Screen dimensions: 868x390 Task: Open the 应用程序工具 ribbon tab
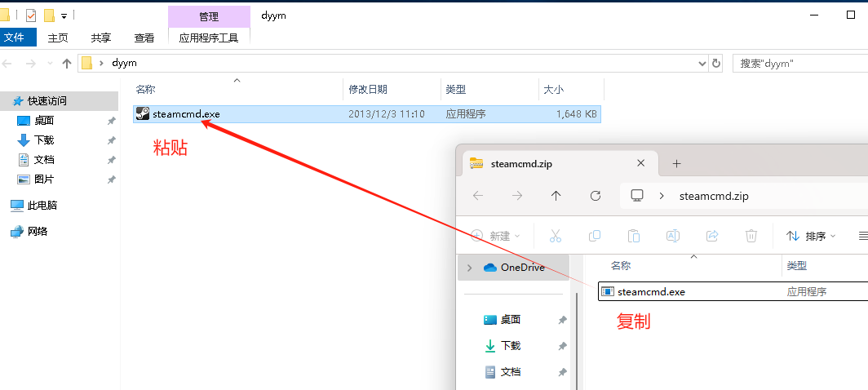tap(209, 38)
